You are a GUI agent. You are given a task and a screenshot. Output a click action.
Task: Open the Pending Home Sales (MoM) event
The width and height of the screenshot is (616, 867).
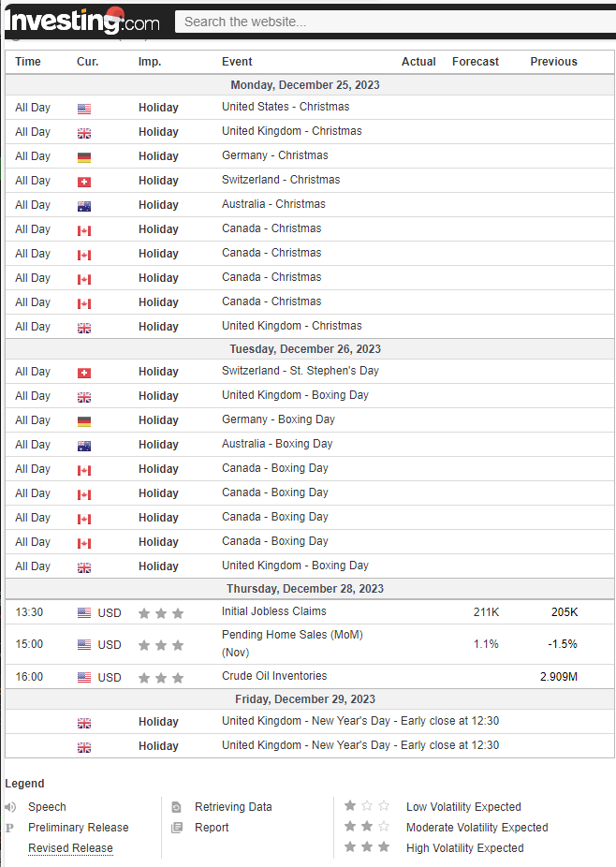[292, 635]
